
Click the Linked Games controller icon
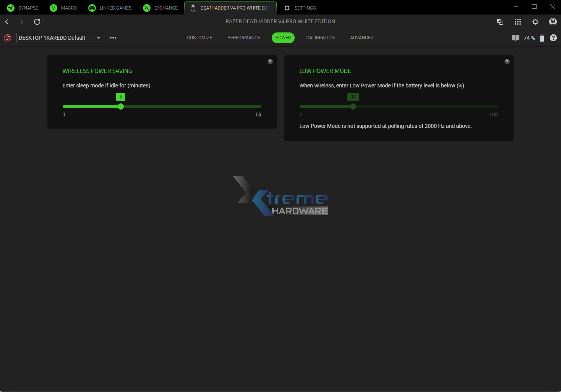92,8
